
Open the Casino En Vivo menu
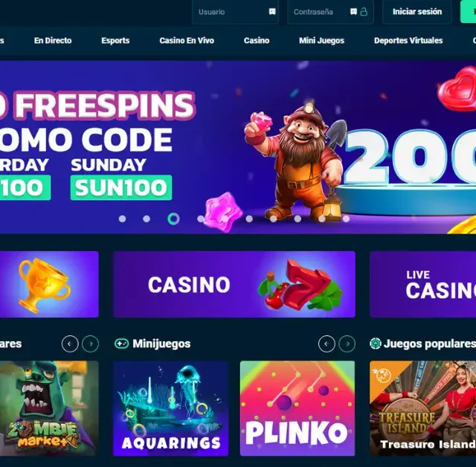click(x=187, y=40)
